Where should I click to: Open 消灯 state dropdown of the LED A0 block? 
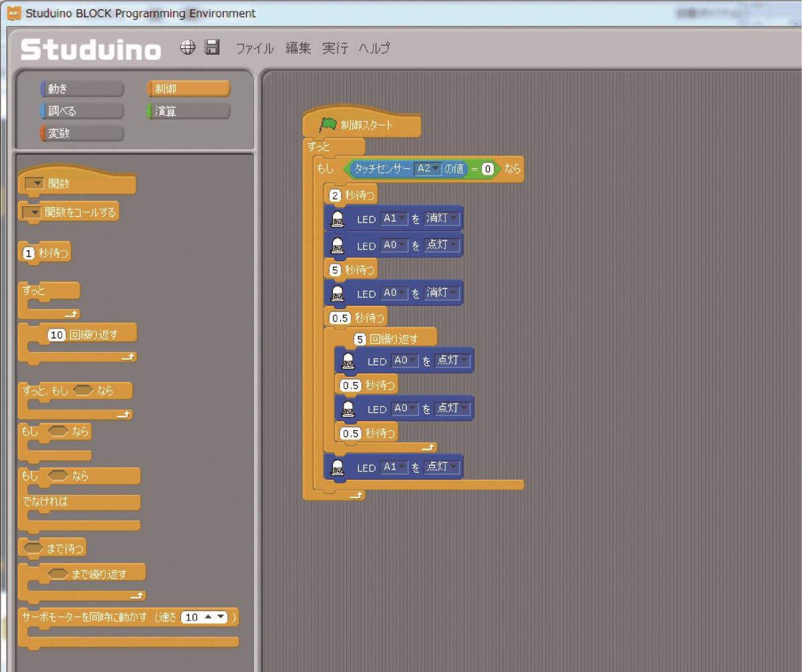coord(441,293)
